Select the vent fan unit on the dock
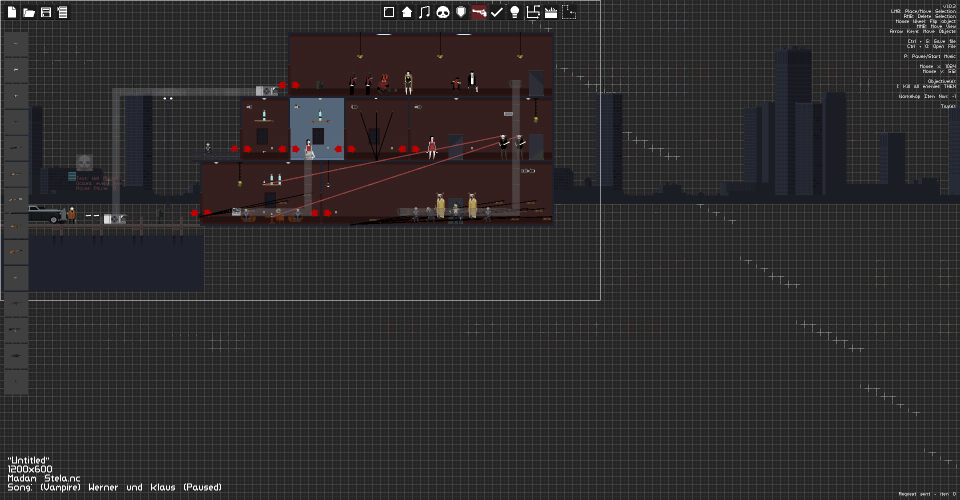This screenshot has width=960, height=500. [x=115, y=218]
